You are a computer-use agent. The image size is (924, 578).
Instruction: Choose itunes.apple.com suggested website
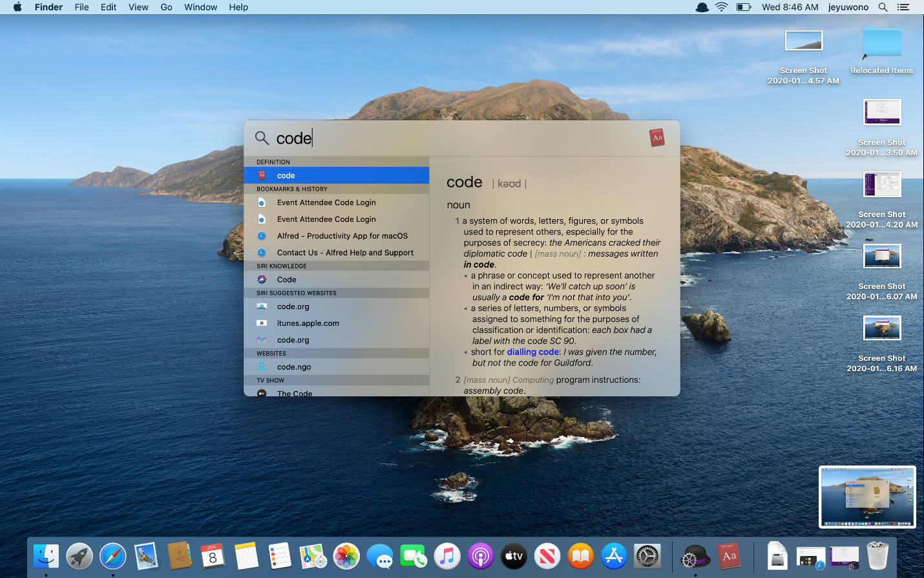(x=308, y=323)
